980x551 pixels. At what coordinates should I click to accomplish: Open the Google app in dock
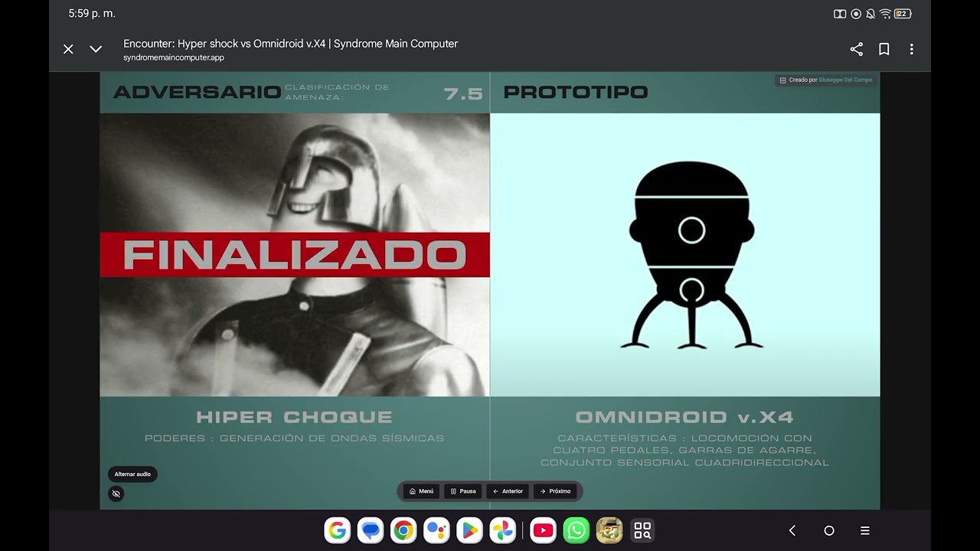click(338, 530)
